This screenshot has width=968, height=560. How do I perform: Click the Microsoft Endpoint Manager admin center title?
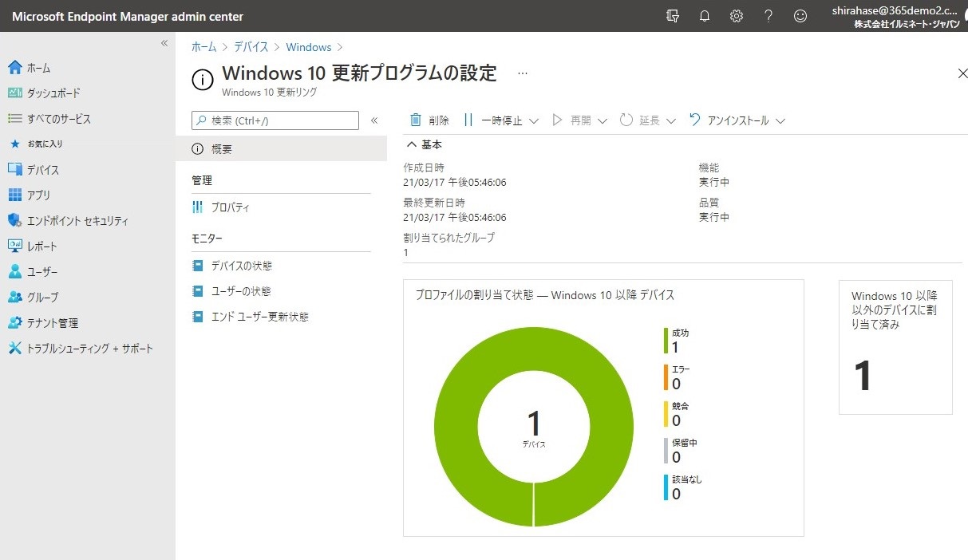pyautogui.click(x=128, y=17)
